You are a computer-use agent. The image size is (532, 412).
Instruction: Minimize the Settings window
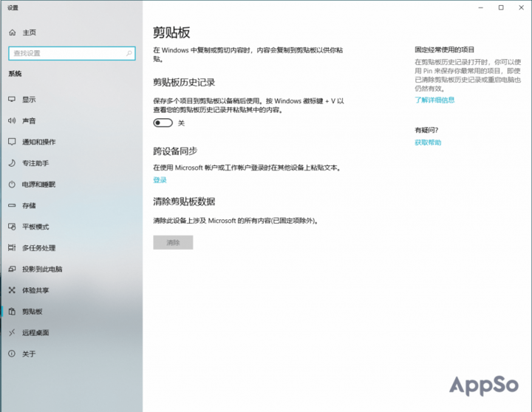(x=480, y=7)
